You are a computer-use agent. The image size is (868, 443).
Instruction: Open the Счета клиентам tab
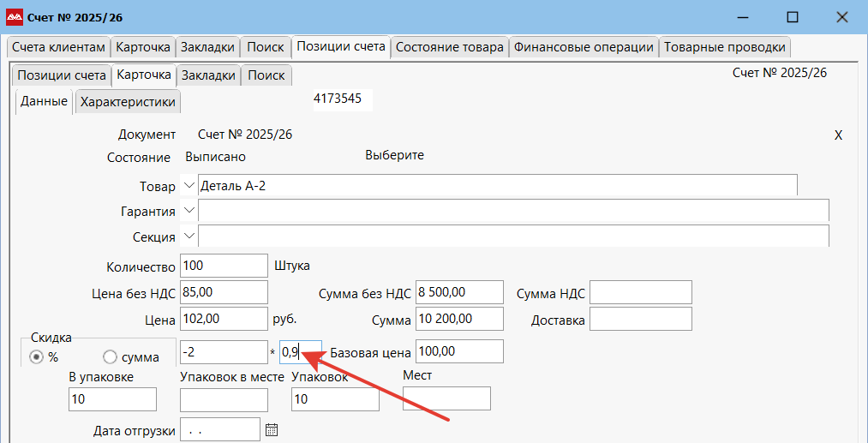57,47
